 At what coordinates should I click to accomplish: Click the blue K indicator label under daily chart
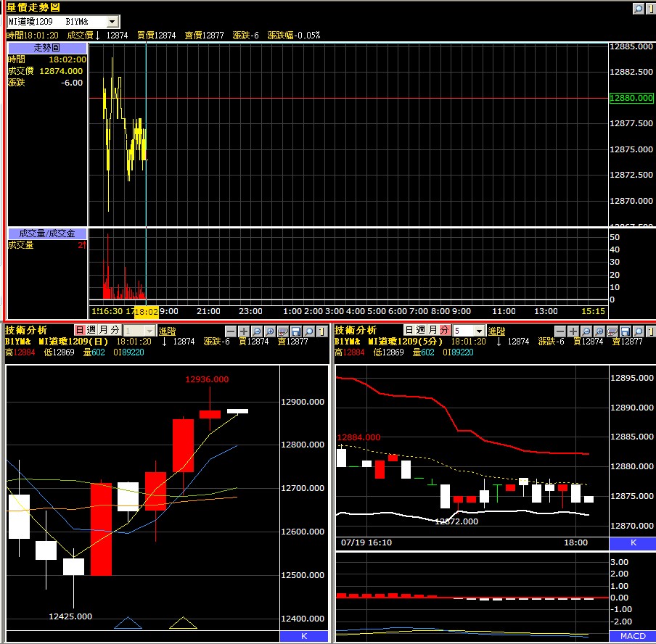click(304, 636)
